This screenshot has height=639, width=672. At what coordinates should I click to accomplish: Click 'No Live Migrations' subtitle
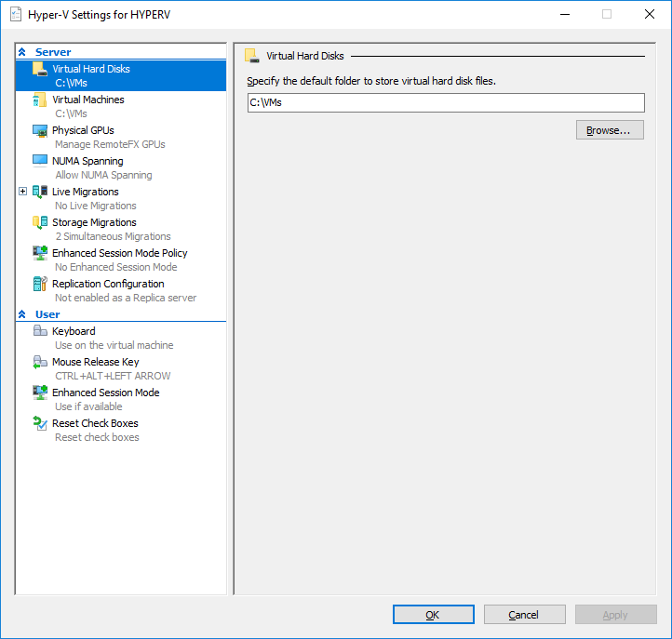click(96, 206)
